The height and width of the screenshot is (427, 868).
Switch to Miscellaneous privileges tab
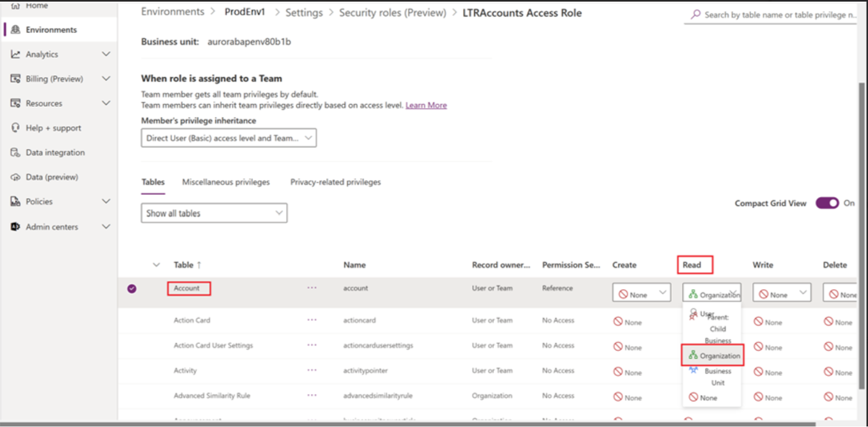tap(226, 183)
